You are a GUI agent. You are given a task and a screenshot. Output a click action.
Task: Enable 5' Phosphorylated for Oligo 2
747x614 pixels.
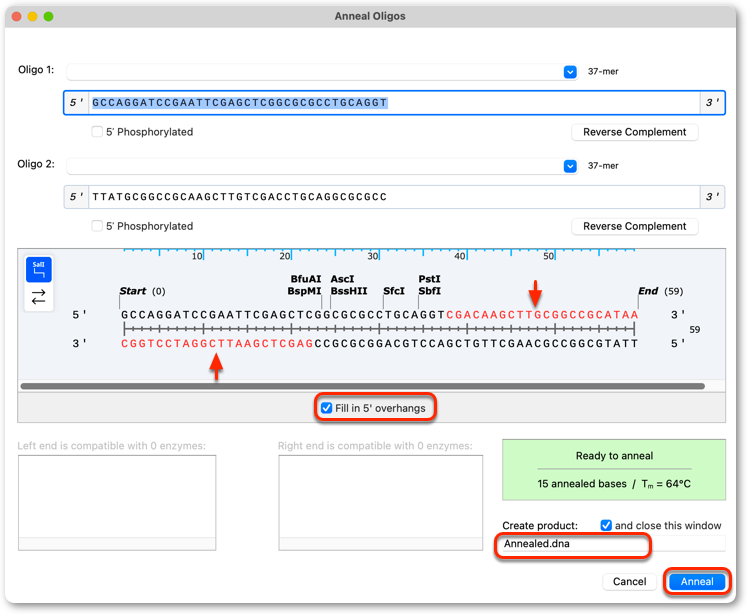pyautogui.click(x=97, y=226)
